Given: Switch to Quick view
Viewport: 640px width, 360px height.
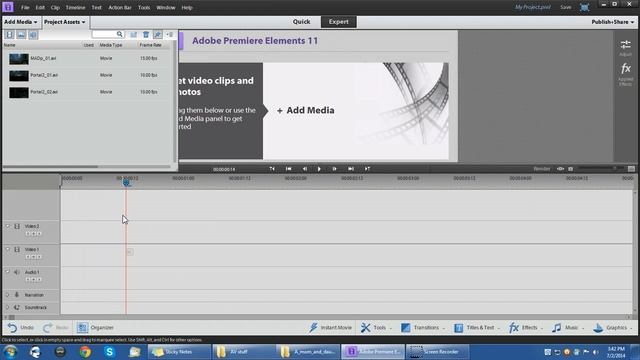Looking at the screenshot, I should pos(301,22).
